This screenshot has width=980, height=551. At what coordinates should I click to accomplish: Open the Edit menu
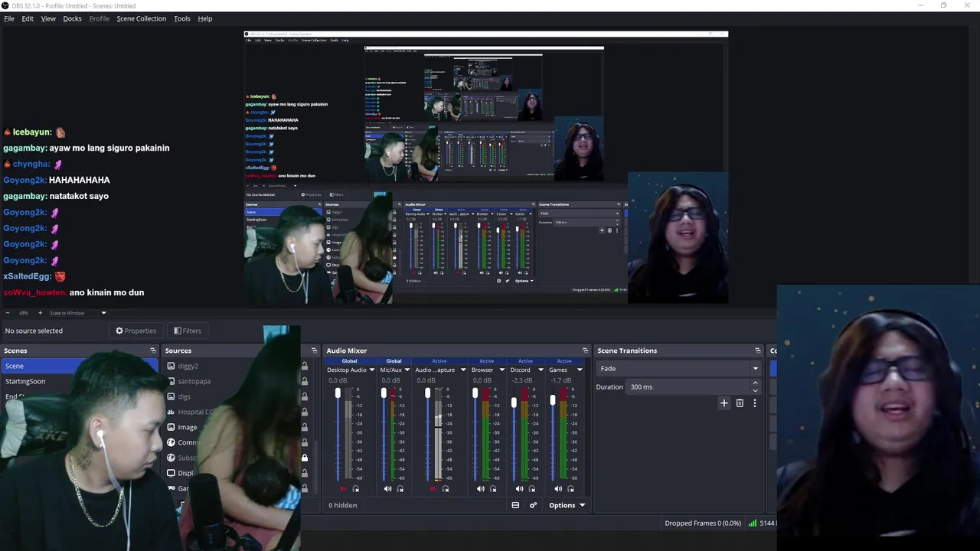tap(28, 18)
